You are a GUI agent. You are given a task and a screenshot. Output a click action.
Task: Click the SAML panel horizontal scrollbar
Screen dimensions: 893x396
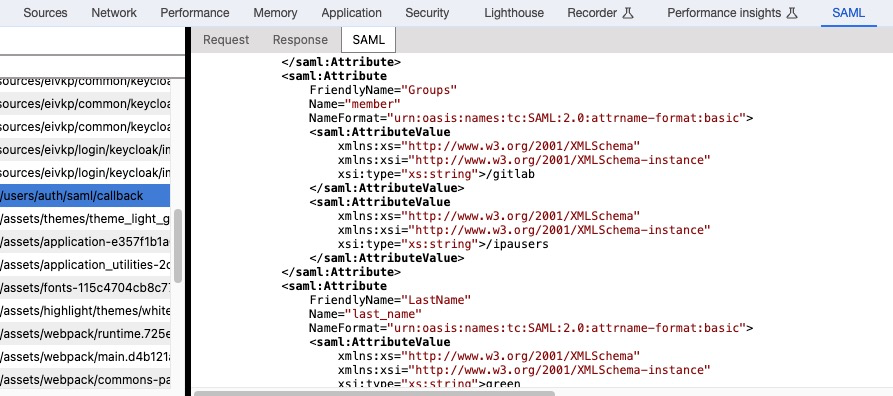(374, 393)
